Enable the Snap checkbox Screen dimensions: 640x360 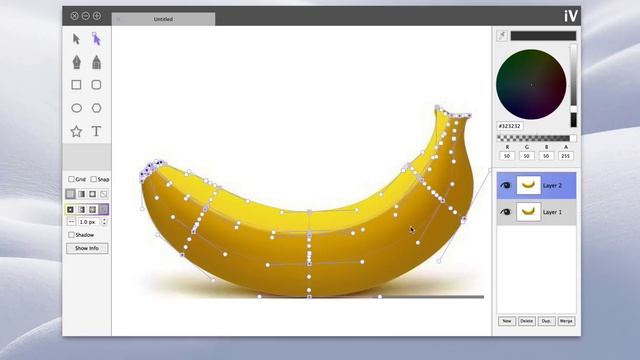[93, 179]
